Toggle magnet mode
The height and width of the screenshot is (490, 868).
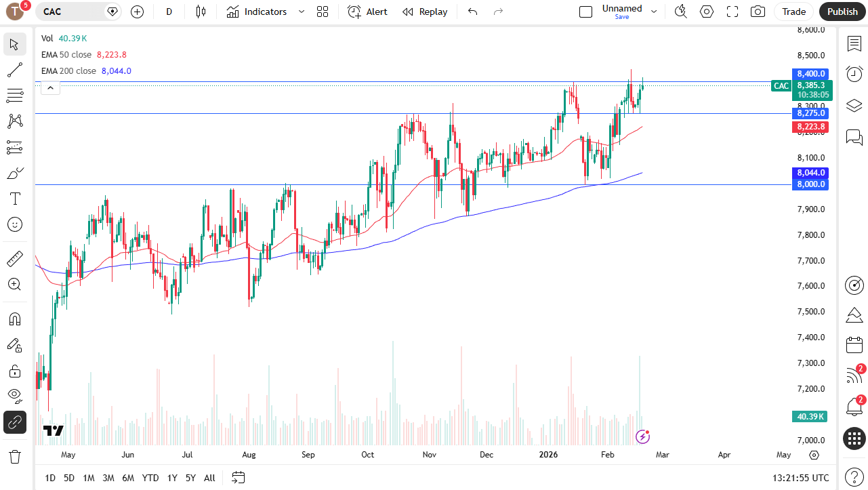(x=14, y=319)
